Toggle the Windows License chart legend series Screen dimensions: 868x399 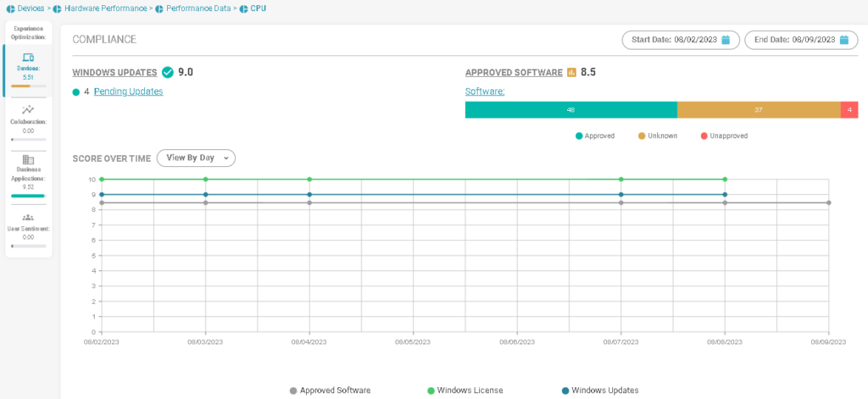coord(465,391)
